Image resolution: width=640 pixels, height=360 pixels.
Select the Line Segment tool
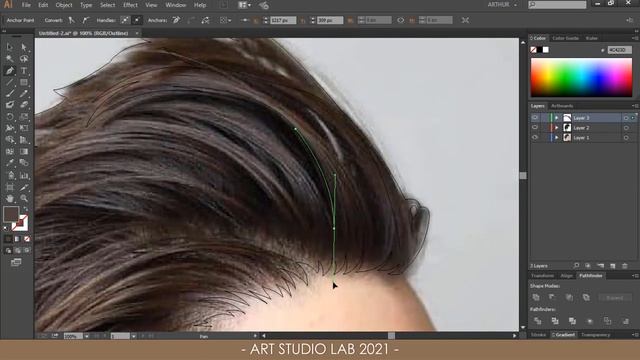tap(9, 82)
